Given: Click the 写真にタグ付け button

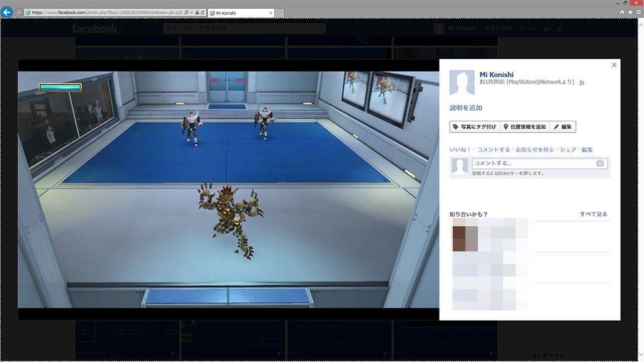Looking at the screenshot, I should coord(475,127).
